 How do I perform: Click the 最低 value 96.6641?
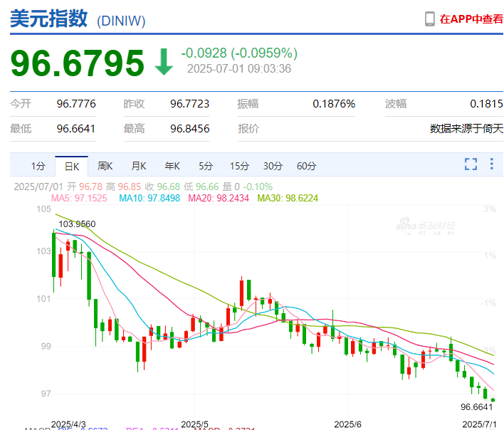point(76,129)
